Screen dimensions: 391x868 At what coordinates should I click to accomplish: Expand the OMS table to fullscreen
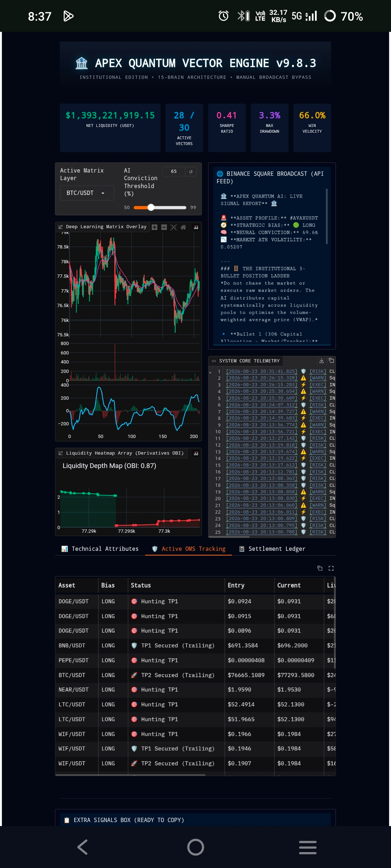tap(331, 568)
